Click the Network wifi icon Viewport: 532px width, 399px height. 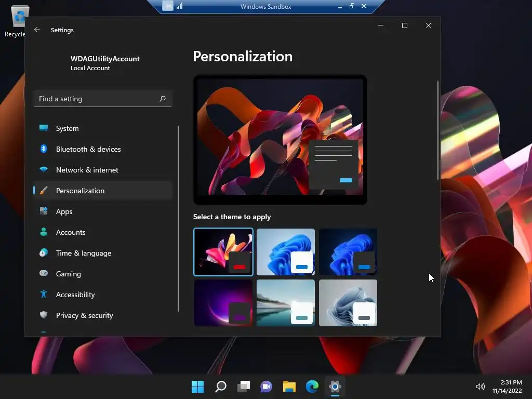pyautogui.click(x=44, y=169)
